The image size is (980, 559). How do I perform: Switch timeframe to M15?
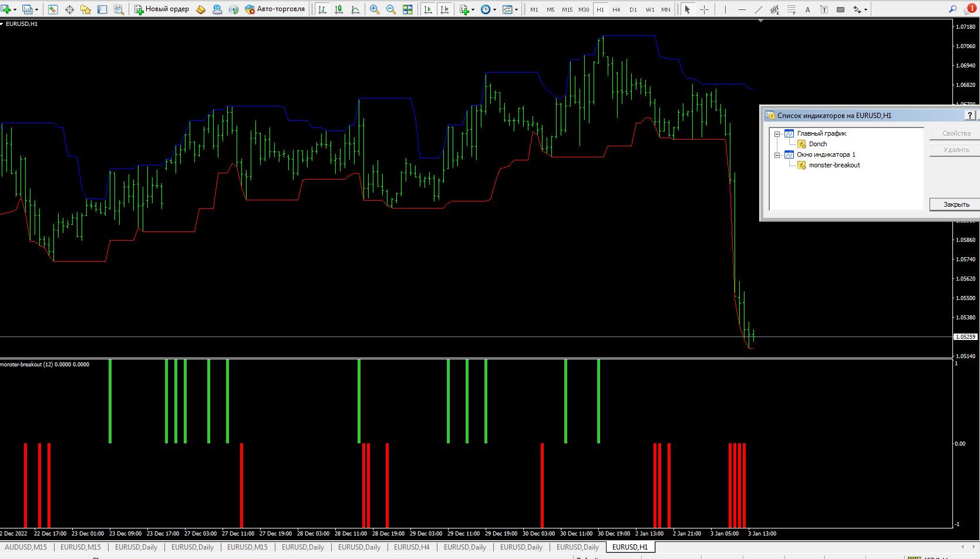(567, 9)
